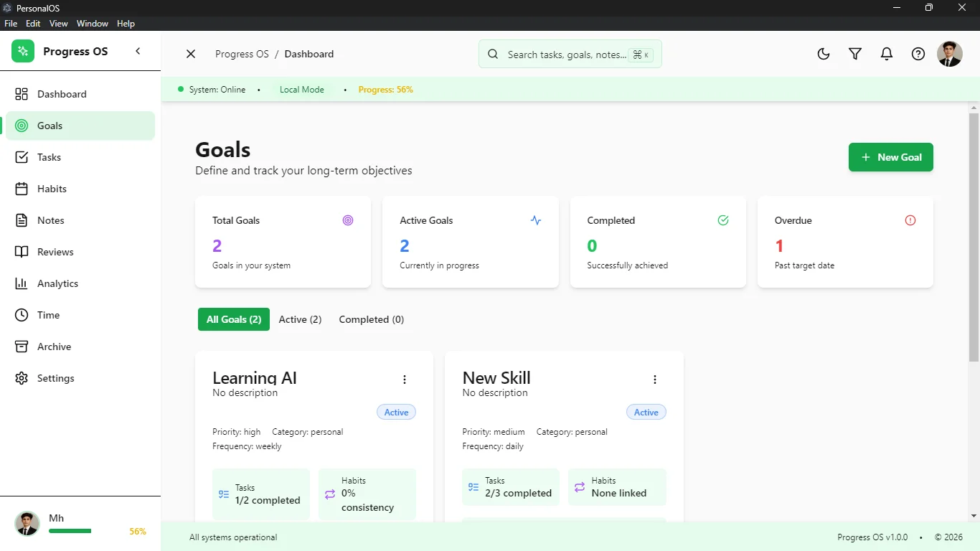
Task: Open the three-dot menu on Learning AI
Action: 405,380
